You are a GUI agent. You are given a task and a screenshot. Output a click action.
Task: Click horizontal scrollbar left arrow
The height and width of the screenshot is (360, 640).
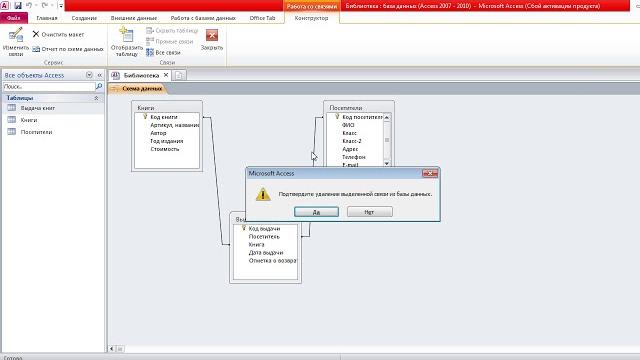[x=112, y=349]
